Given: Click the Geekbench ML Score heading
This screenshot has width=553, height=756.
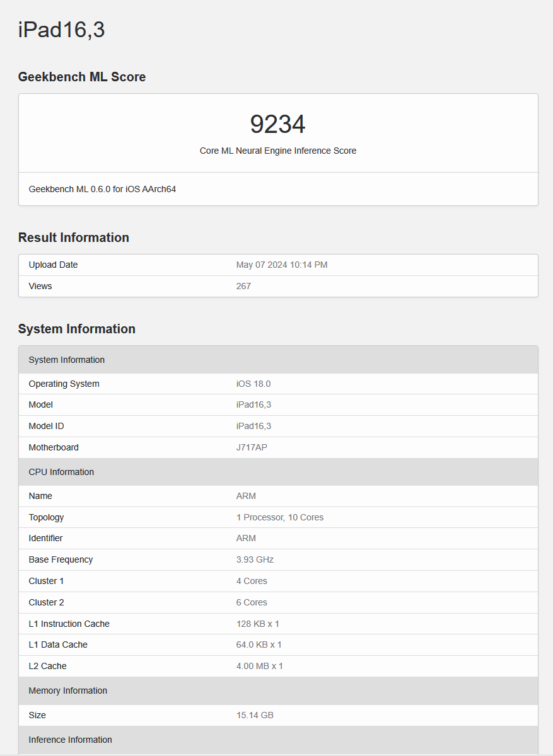Looking at the screenshot, I should click(x=82, y=77).
